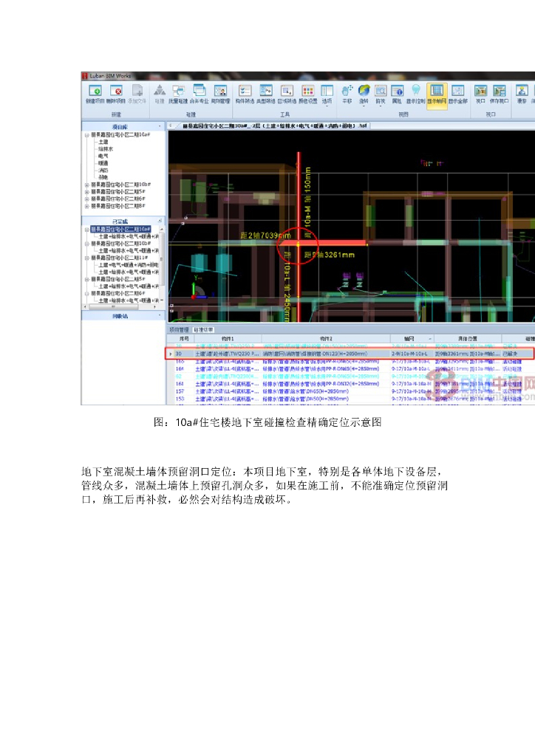
Task: Switch to the 碰撞结果 bottom tab
Action: tap(203, 330)
